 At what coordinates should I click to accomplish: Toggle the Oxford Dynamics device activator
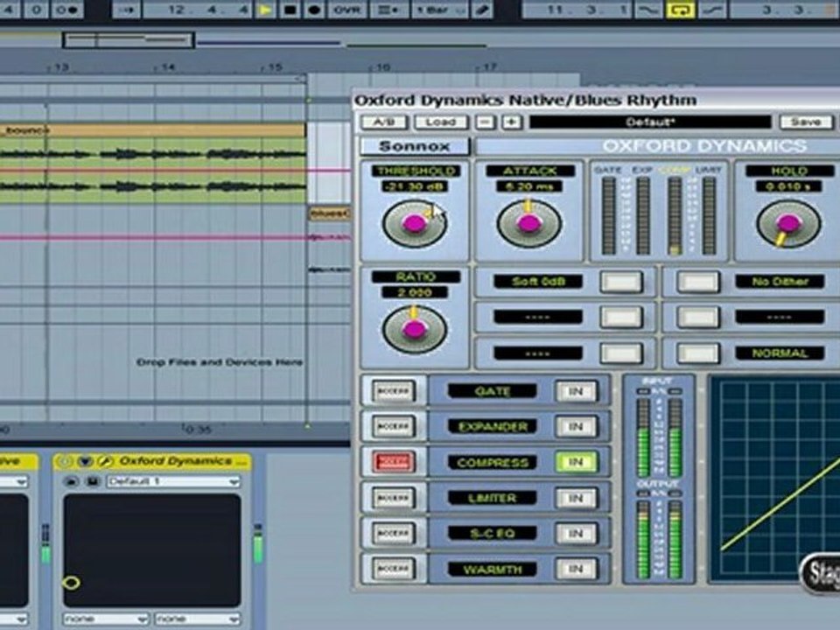pos(64,461)
